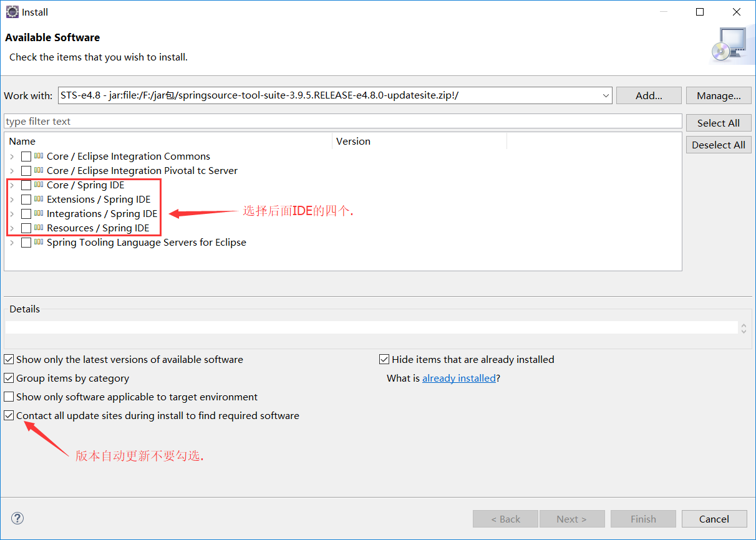Click the Details text area

pyautogui.click(x=371, y=327)
